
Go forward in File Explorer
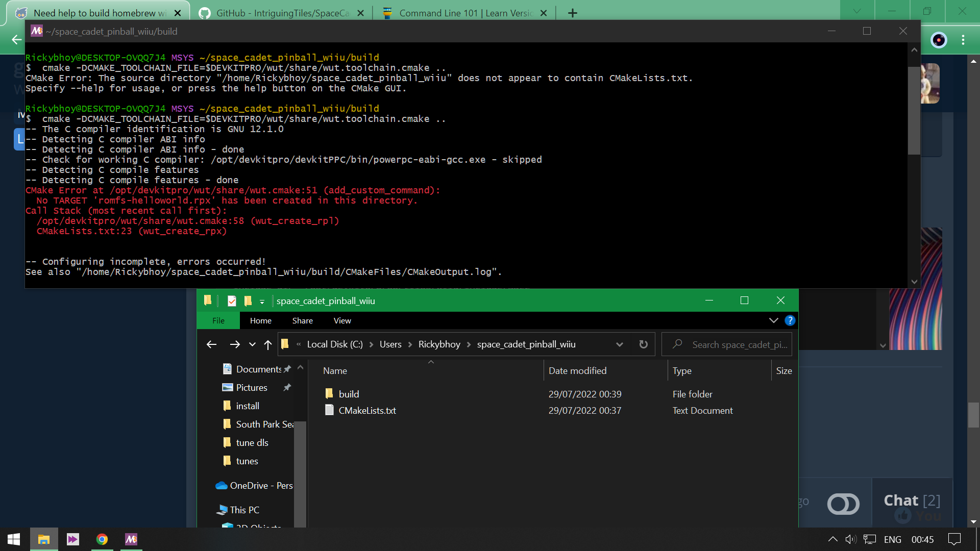pos(235,344)
